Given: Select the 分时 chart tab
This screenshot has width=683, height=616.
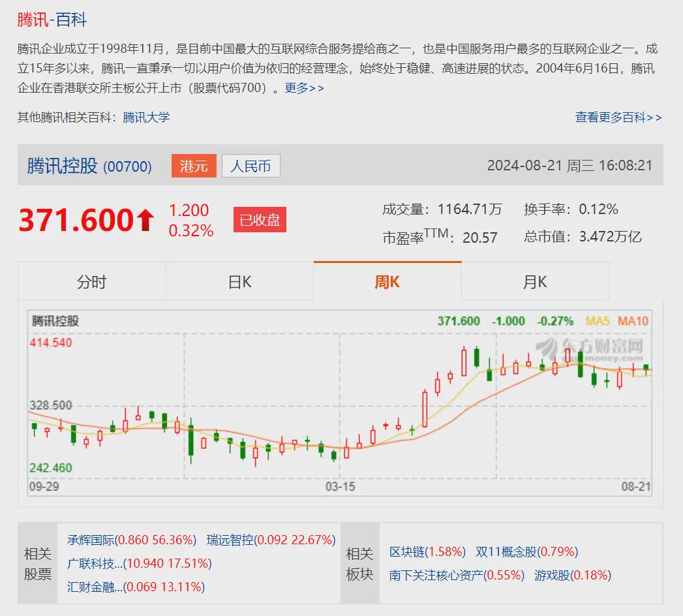Looking at the screenshot, I should coord(91,281).
